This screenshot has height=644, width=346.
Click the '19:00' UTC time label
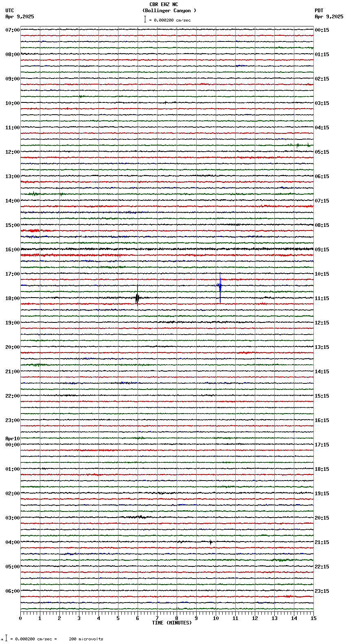pos(13,323)
